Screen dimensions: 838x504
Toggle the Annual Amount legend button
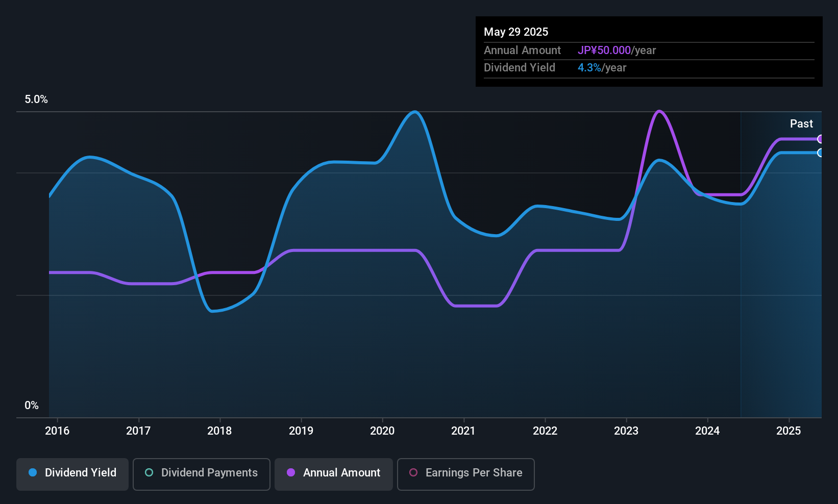coord(334,474)
